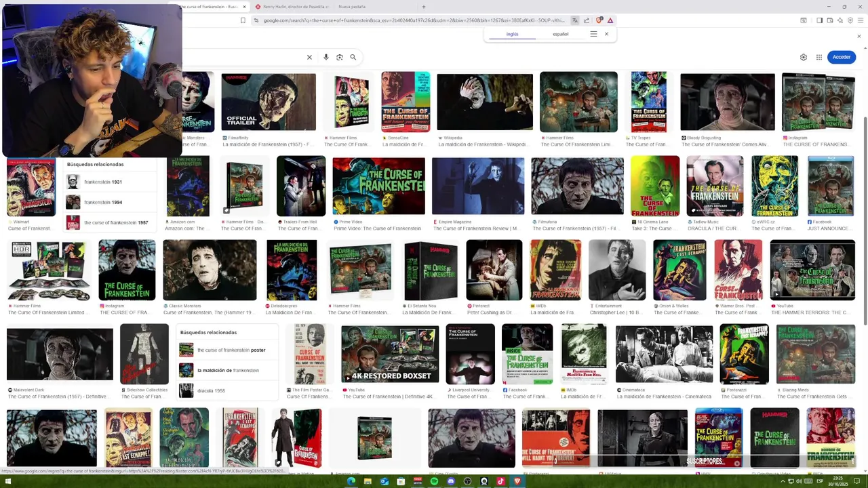Click the search magnifier icon
Screen dimensions: 868x488
pyautogui.click(x=353, y=58)
